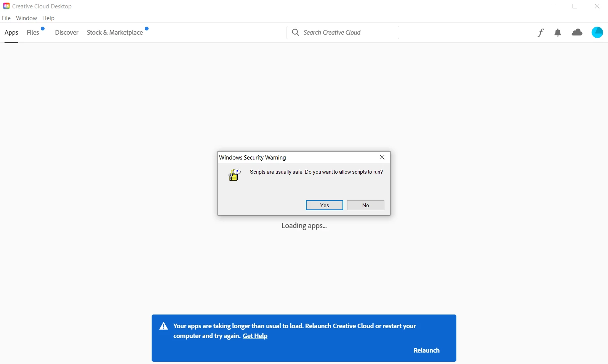608x364 pixels.
Task: Maximize the Creative Cloud window
Action: (x=575, y=6)
